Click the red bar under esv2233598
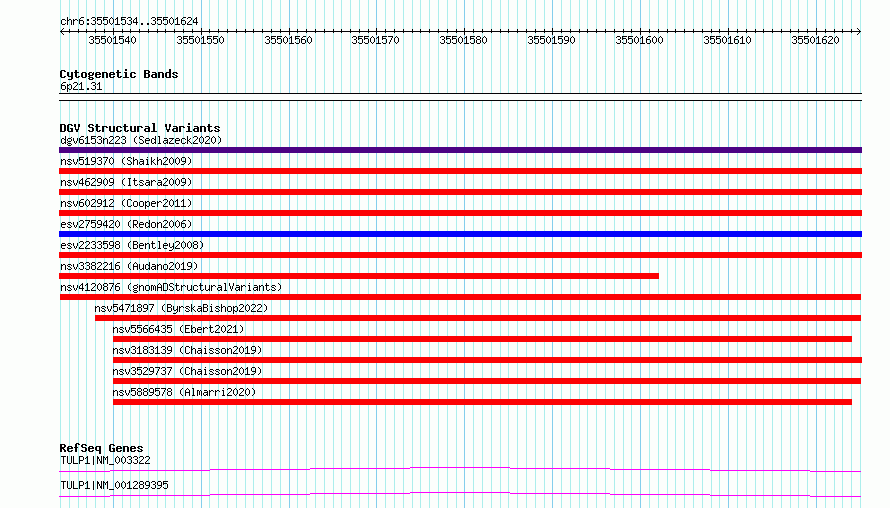 point(460,255)
